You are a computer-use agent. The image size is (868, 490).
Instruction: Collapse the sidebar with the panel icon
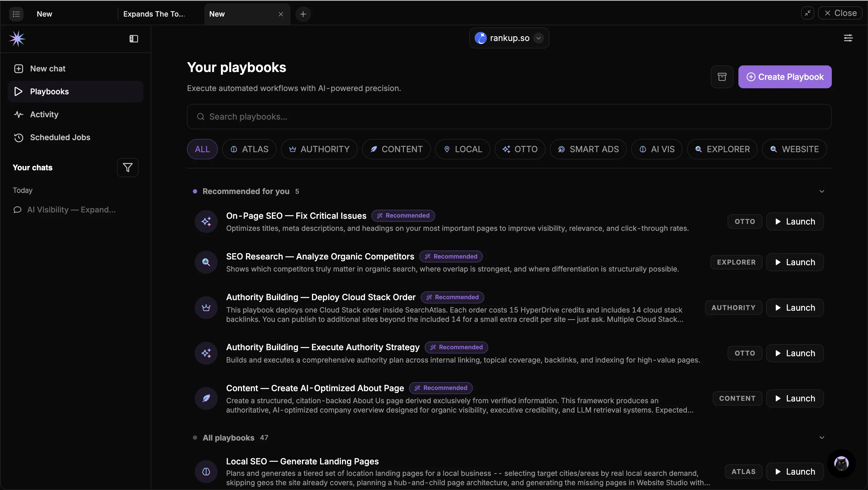[134, 39]
